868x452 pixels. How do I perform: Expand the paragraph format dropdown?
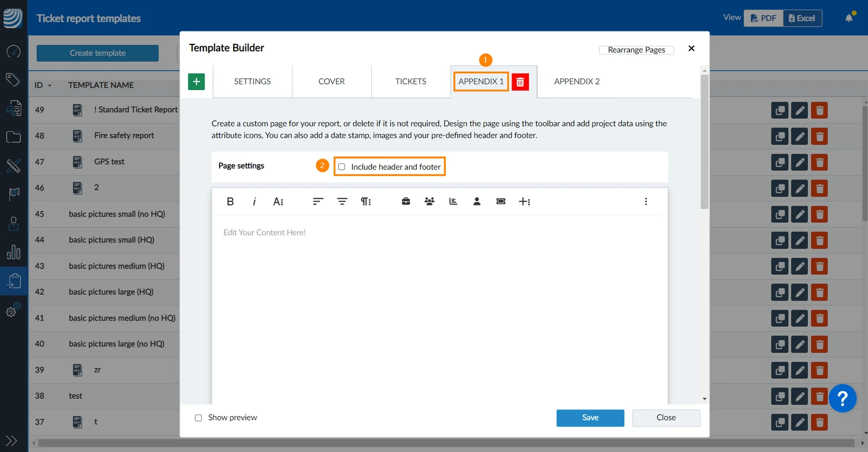coord(366,201)
